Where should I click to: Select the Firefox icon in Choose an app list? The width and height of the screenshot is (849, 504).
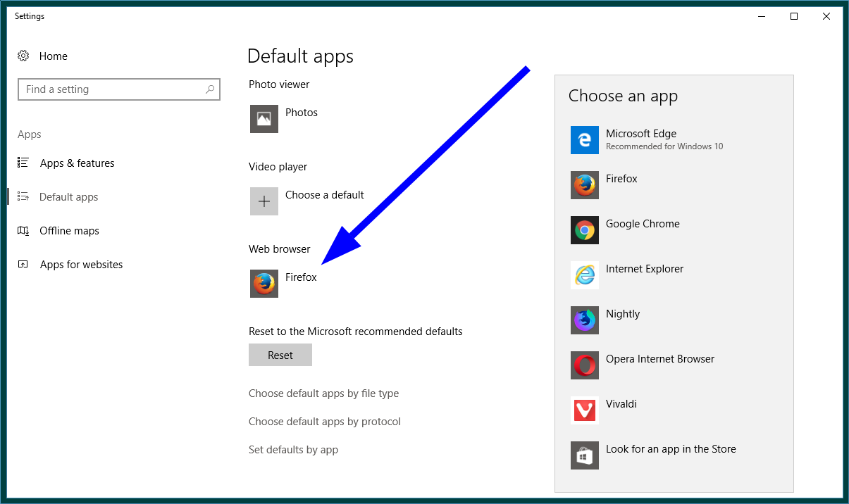pos(585,185)
